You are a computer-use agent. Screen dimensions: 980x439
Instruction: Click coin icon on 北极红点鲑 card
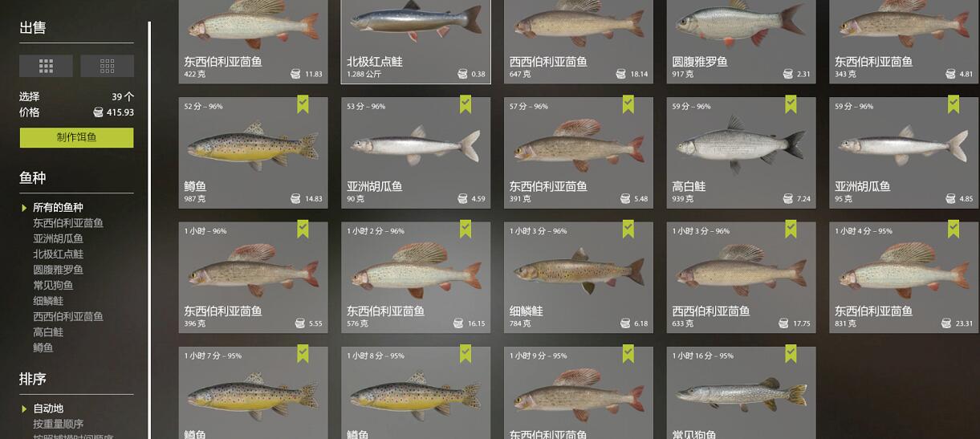click(x=462, y=74)
